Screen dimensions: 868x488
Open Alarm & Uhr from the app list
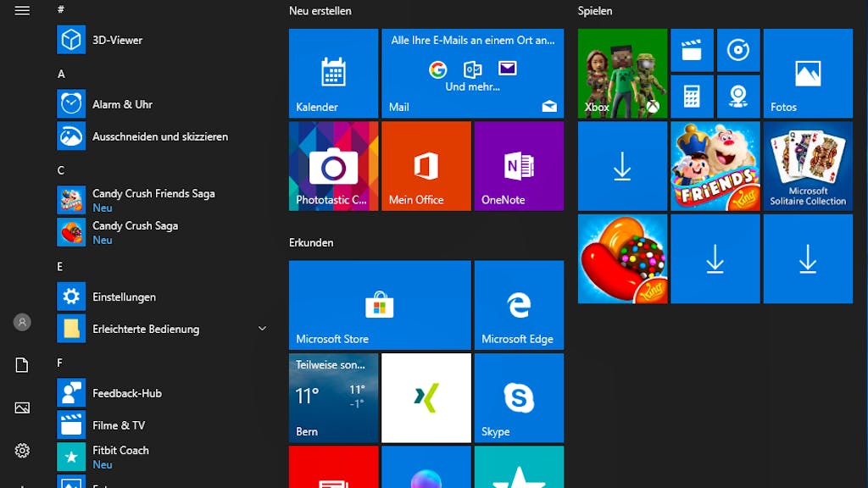click(x=162, y=104)
